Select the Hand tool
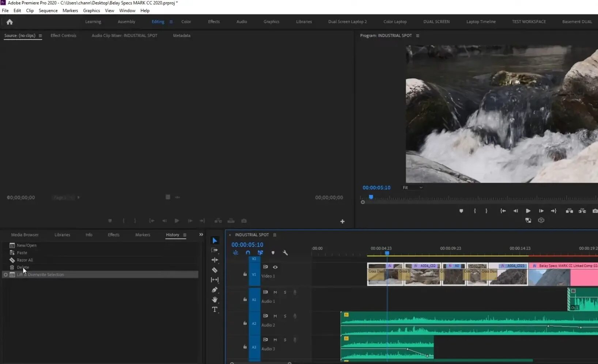The height and width of the screenshot is (364, 598). (x=215, y=300)
